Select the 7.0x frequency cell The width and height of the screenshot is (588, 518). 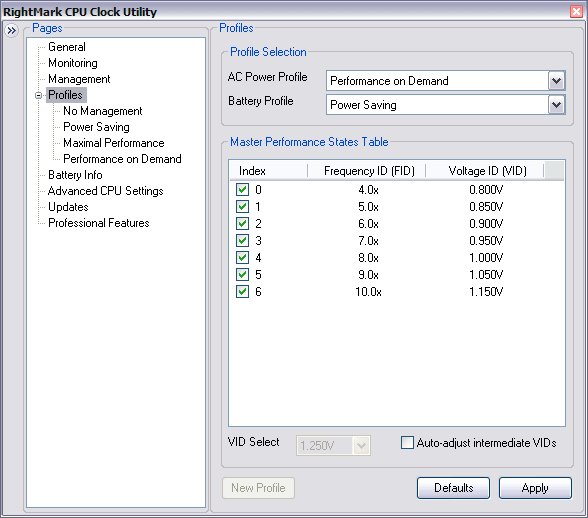(x=368, y=241)
